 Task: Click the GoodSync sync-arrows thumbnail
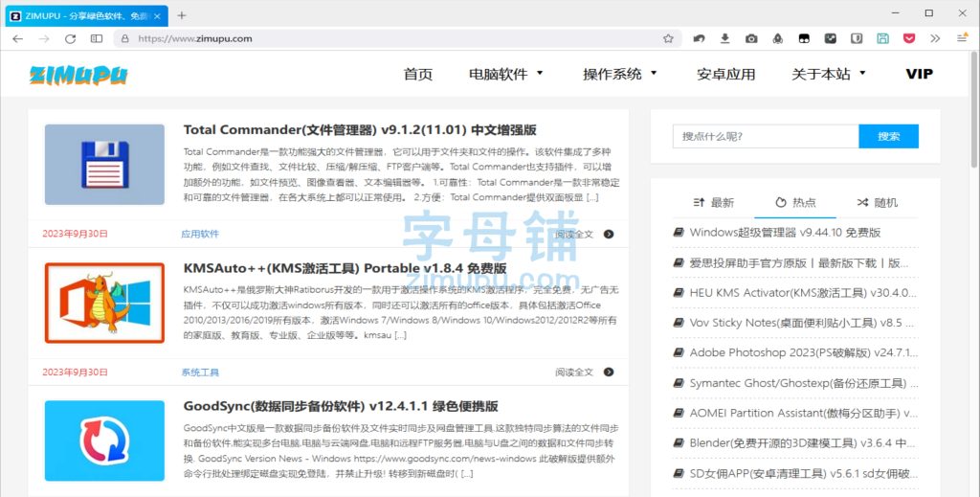coord(104,441)
